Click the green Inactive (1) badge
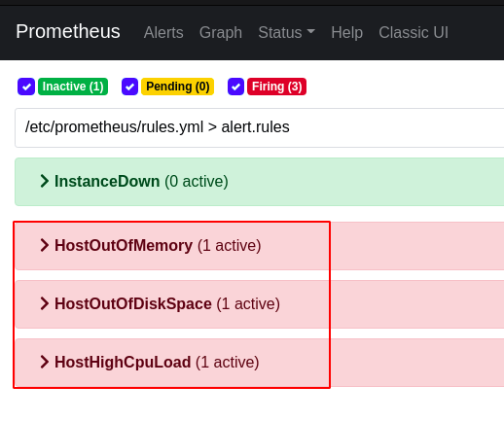The height and width of the screenshot is (421, 504). coord(73,87)
